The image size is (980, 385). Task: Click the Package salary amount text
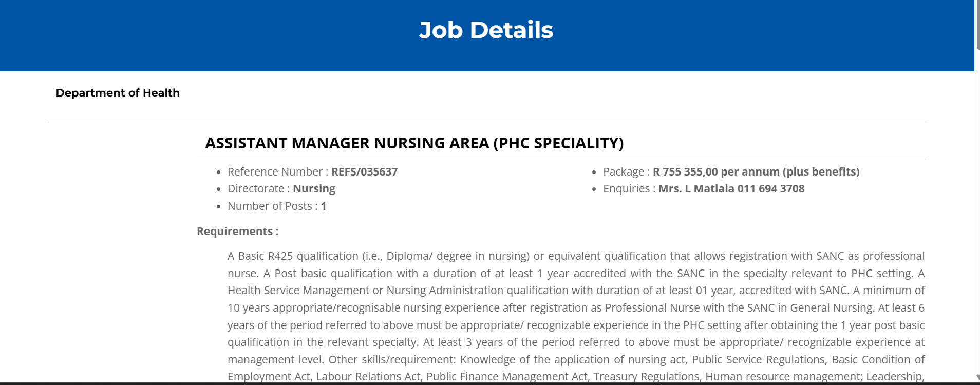(755, 171)
